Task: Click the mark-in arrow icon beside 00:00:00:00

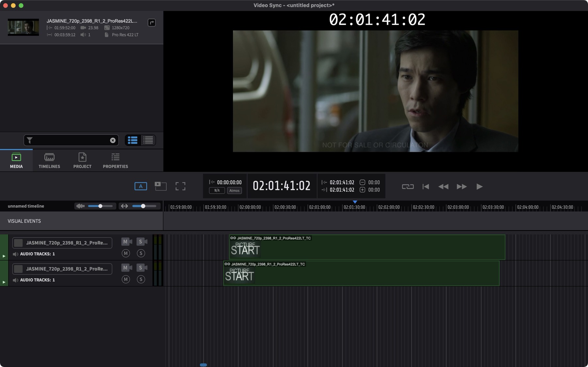Action: point(212,182)
